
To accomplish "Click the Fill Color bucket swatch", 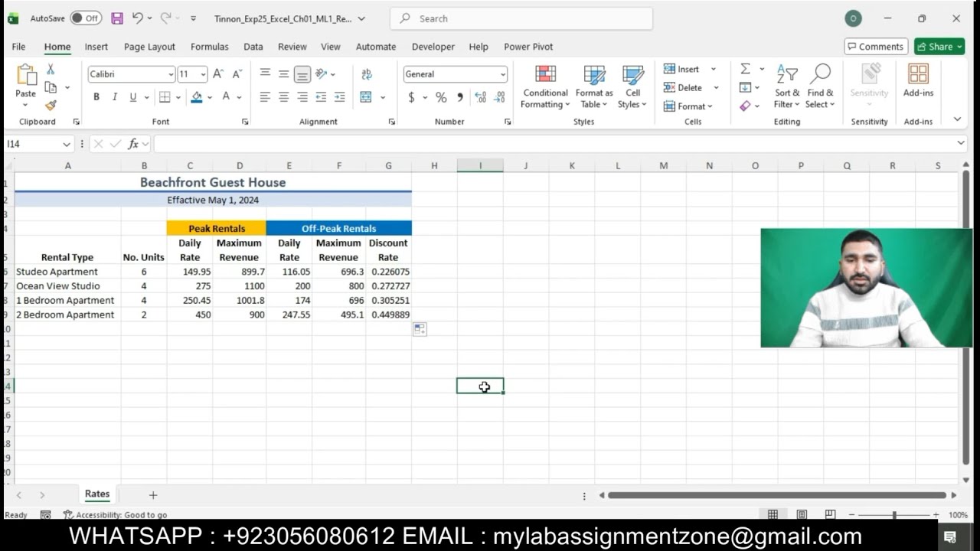I will tap(197, 97).
